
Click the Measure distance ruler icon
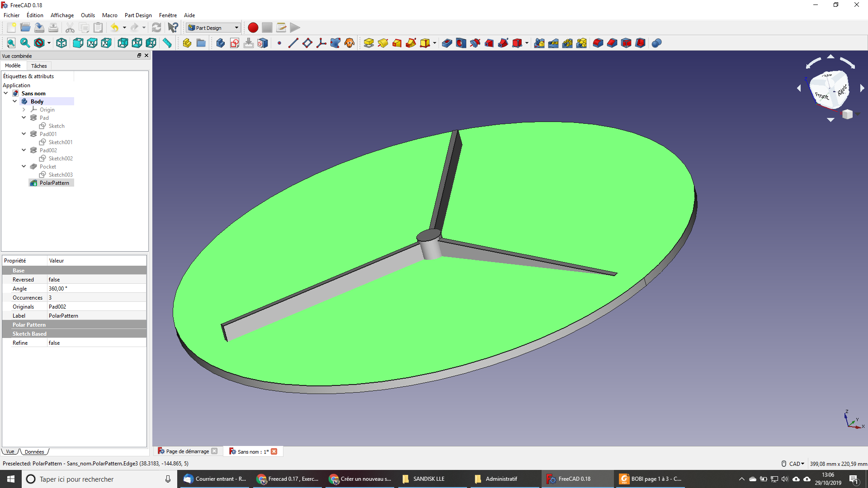167,43
